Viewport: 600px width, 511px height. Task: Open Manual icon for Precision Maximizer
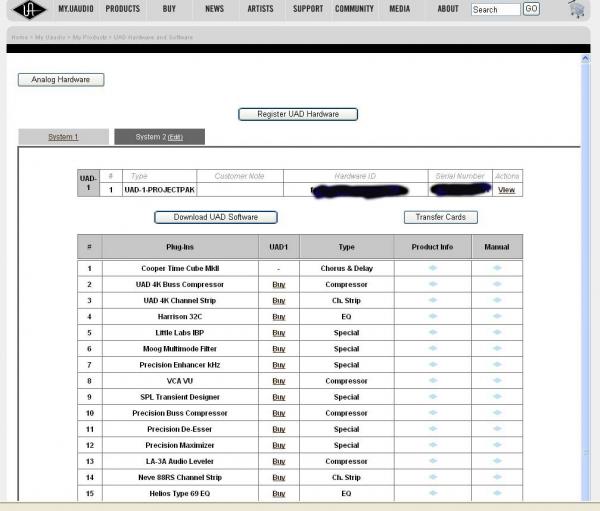(497, 446)
